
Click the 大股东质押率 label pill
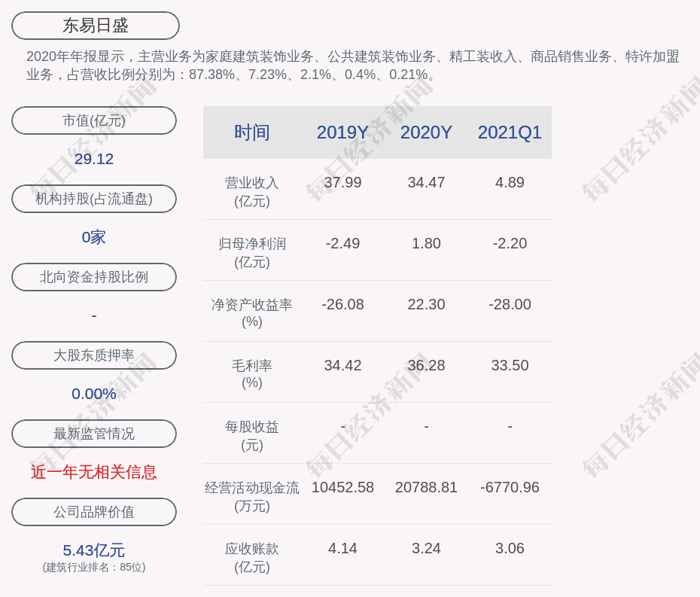[94, 355]
